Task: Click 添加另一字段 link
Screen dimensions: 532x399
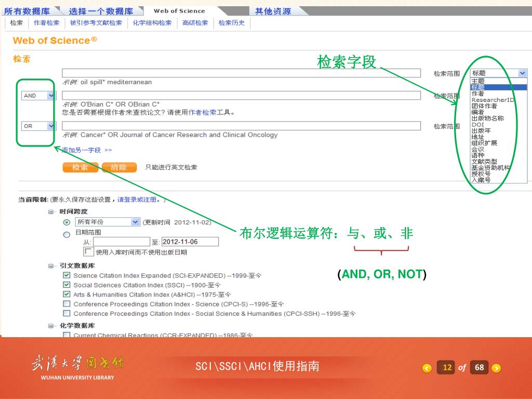Action: (x=87, y=150)
